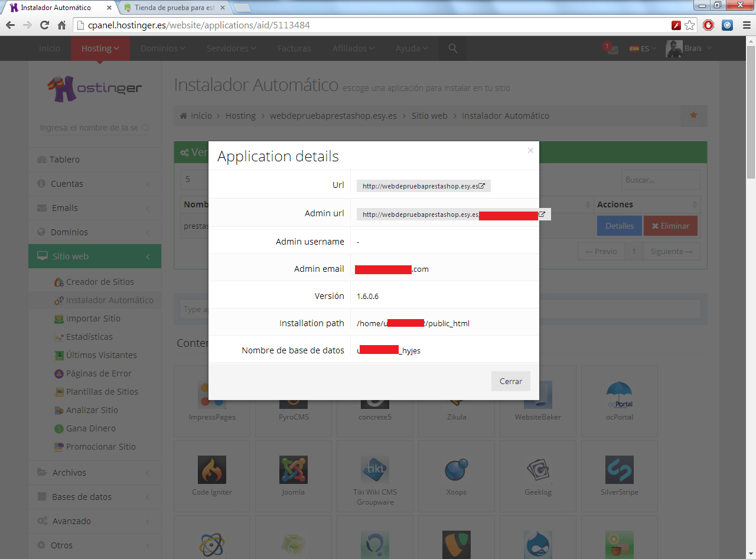756x559 pixels.
Task: Go to Previo page in pagination
Action: (x=601, y=251)
